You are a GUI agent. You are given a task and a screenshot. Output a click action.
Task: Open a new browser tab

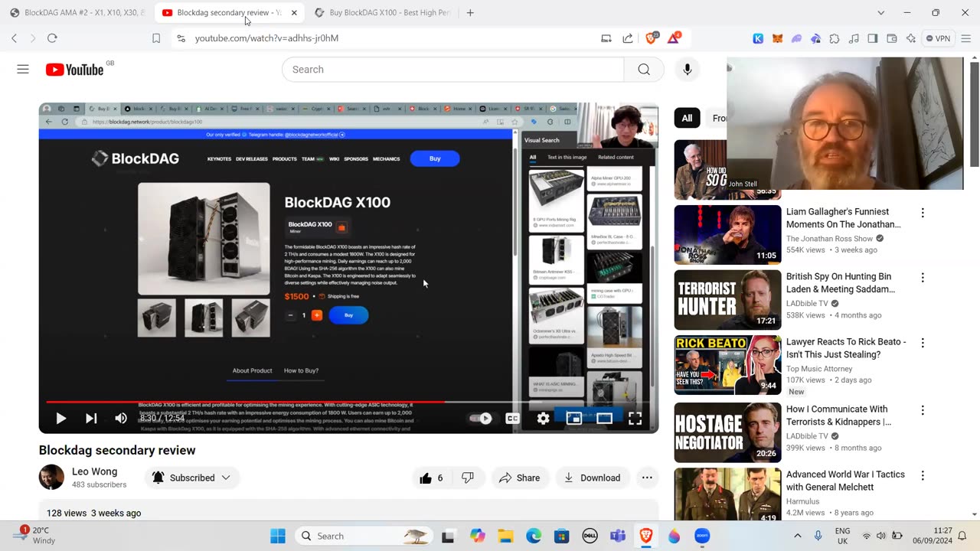tap(470, 13)
